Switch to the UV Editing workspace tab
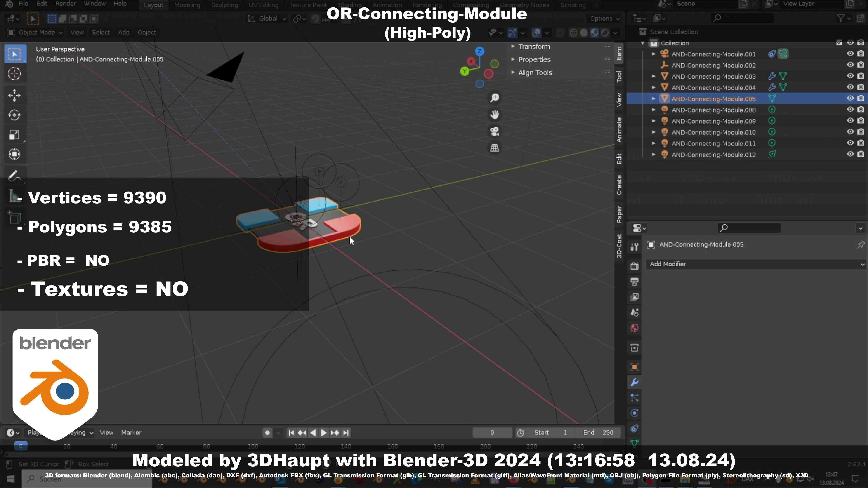The width and height of the screenshot is (868, 488). [264, 5]
